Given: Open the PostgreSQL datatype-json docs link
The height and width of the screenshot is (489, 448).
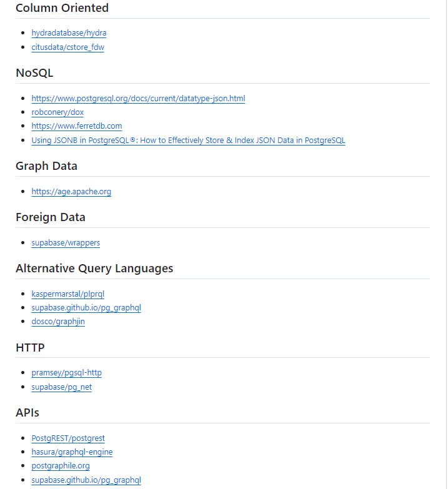Looking at the screenshot, I should coord(138,98).
